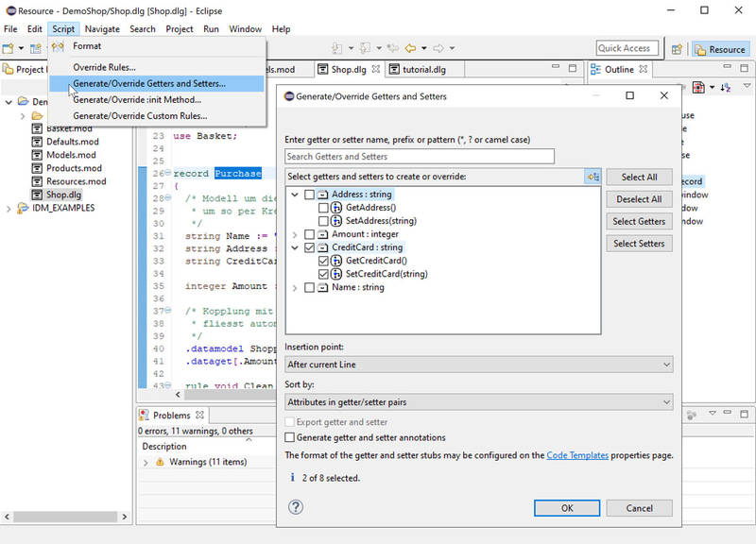Close the Shop.dlg editor tab

click(376, 69)
